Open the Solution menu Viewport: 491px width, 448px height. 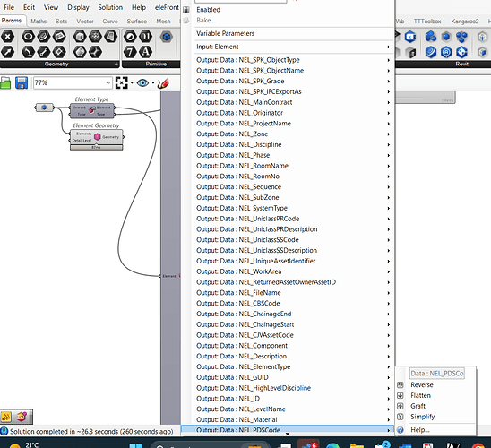[x=110, y=7]
